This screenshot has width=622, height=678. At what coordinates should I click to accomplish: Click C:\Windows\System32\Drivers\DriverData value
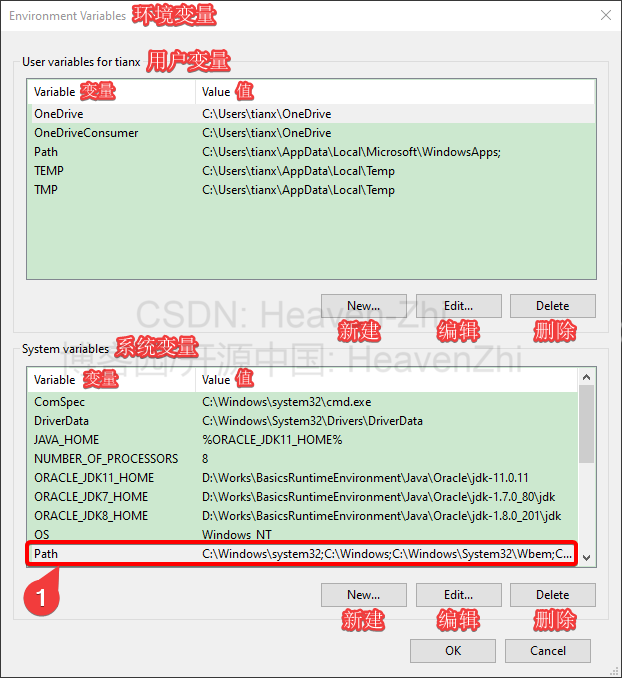(x=312, y=421)
